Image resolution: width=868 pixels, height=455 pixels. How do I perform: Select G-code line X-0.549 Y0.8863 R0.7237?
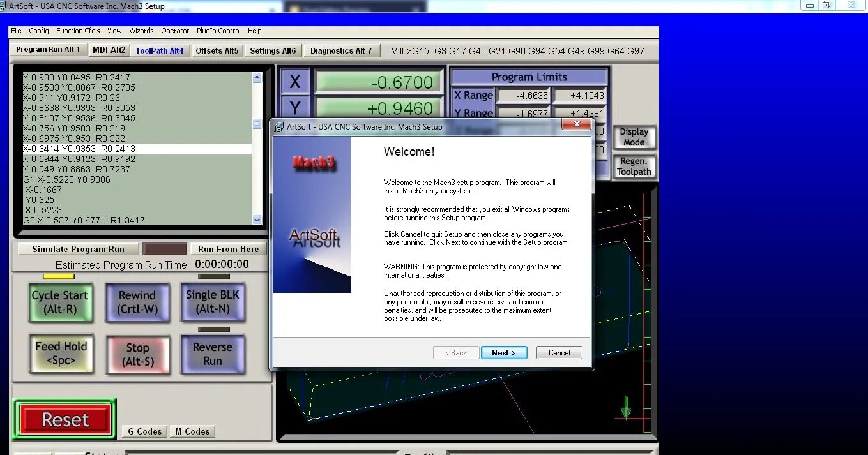tap(137, 169)
